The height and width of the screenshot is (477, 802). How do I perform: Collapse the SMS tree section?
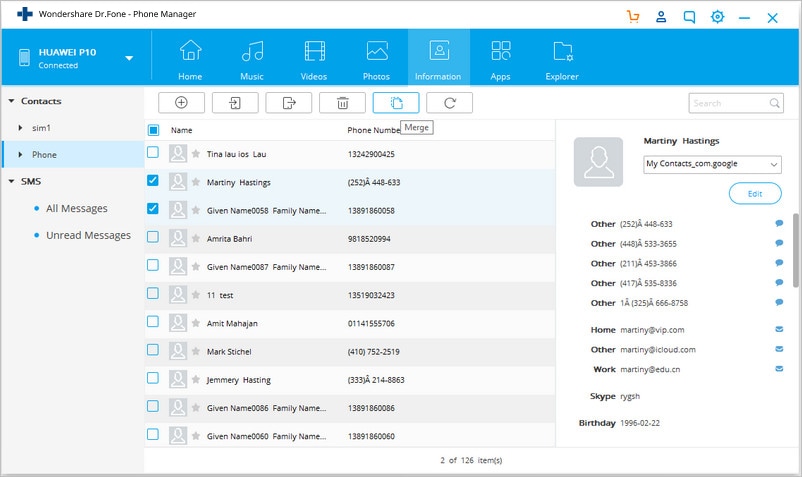tap(11, 181)
